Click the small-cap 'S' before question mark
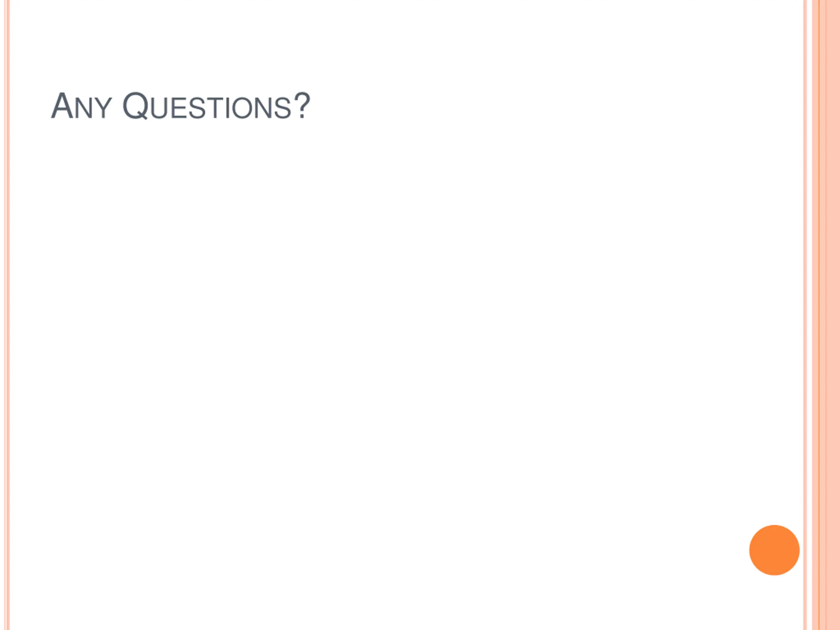The width and height of the screenshot is (840, 630). point(282,108)
